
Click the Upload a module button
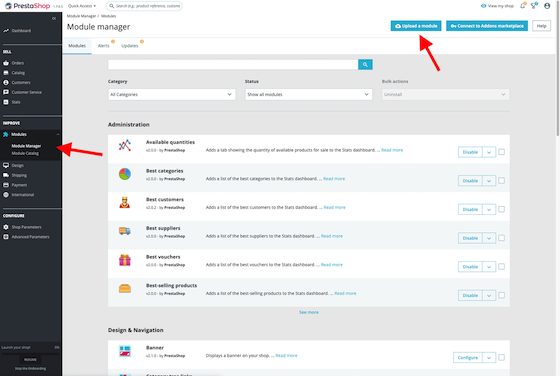click(416, 26)
